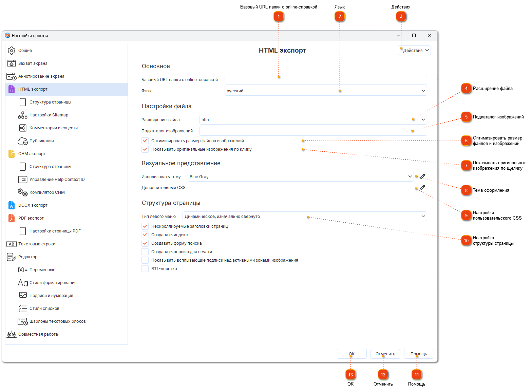Click the pencil icon next to theme dropdown
Viewport: 532px width, 392px height.
tap(422, 176)
